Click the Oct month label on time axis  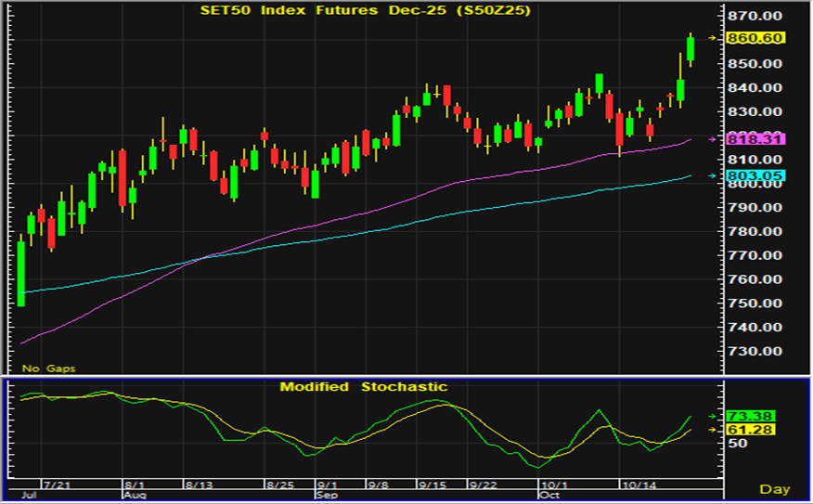tap(549, 497)
